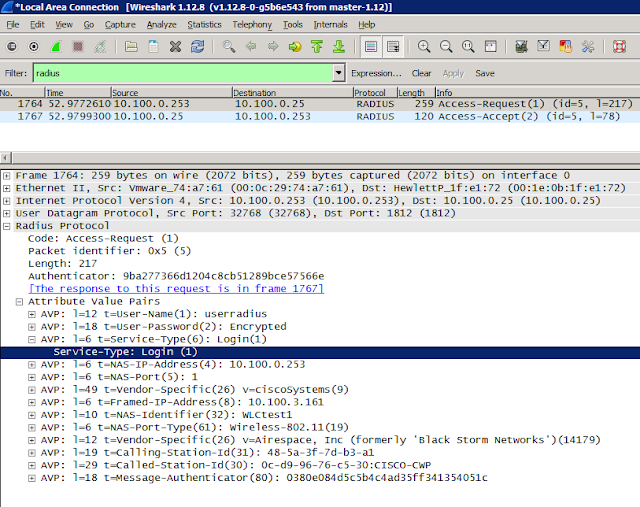
Task: Open the capture interfaces list icon
Action: coord(12,47)
